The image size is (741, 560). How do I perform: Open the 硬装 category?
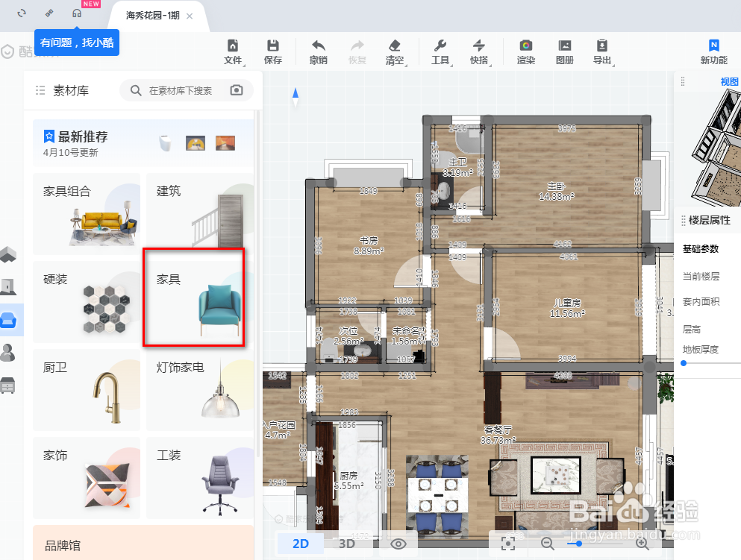tap(87, 302)
